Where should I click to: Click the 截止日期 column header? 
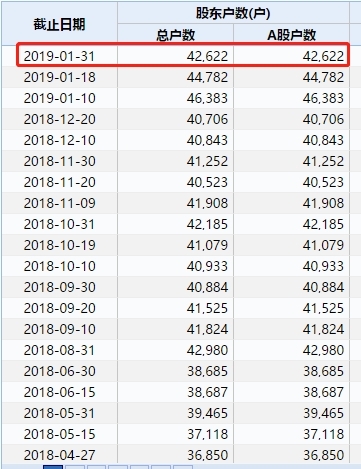pyautogui.click(x=59, y=24)
